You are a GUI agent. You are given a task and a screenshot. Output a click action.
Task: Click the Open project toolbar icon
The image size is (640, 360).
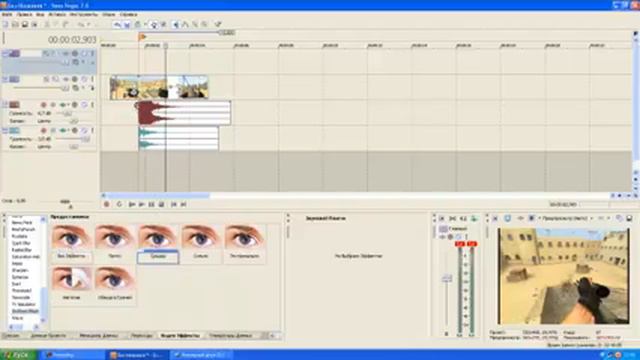15,25
